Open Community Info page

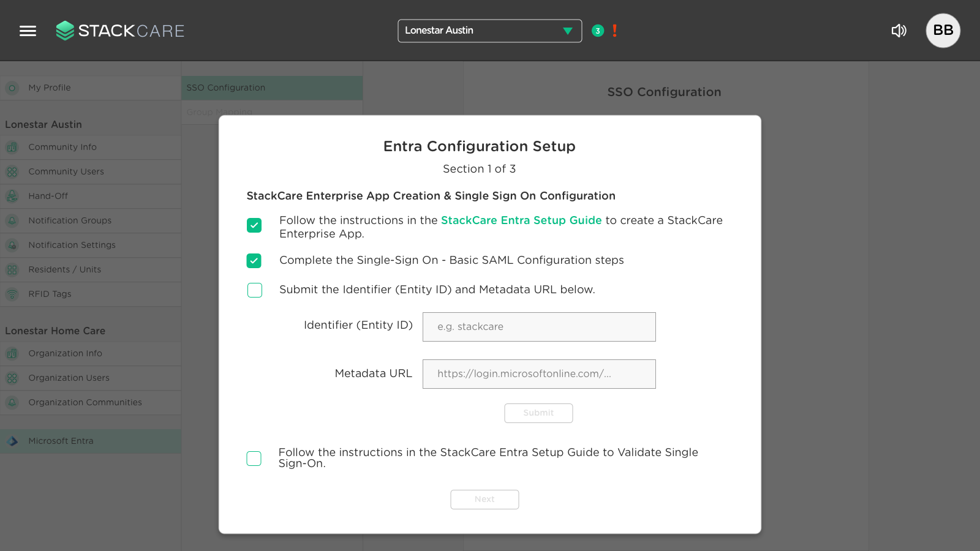click(x=91, y=148)
